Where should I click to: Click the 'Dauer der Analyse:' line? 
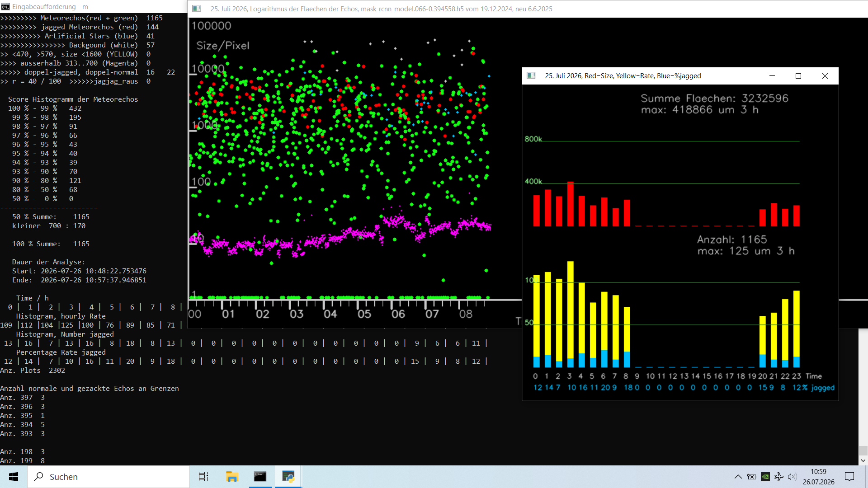click(49, 262)
